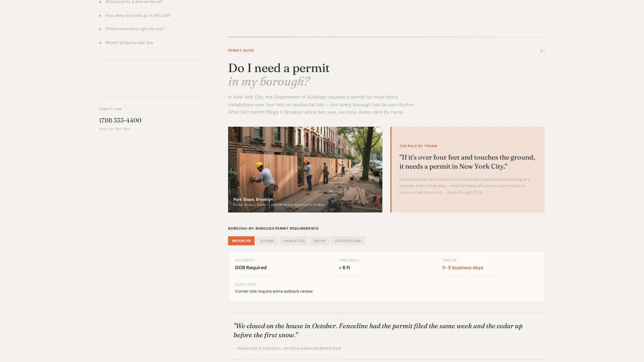Switch to the Queens tab
This screenshot has width=644, height=362.
(267, 241)
